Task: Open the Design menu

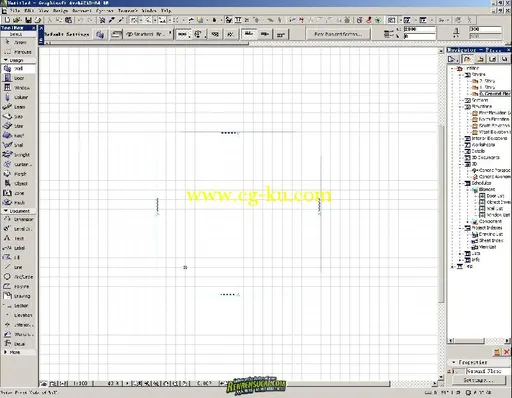Action: pyautogui.click(x=60, y=11)
